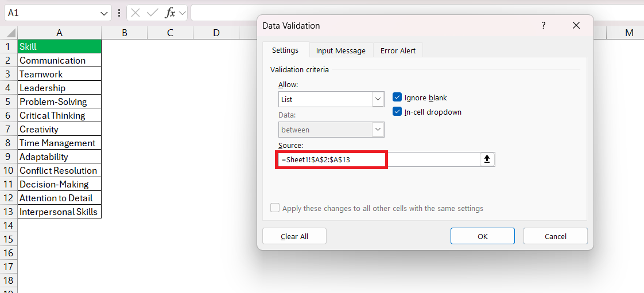Select row 17 header

coord(9,267)
